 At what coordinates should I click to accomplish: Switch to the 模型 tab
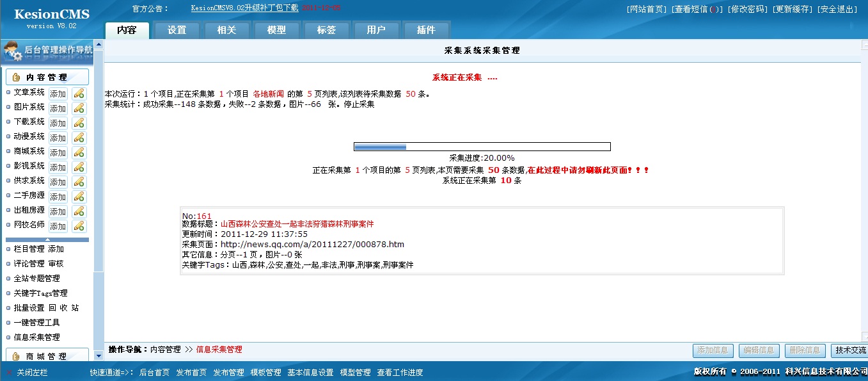click(x=276, y=30)
